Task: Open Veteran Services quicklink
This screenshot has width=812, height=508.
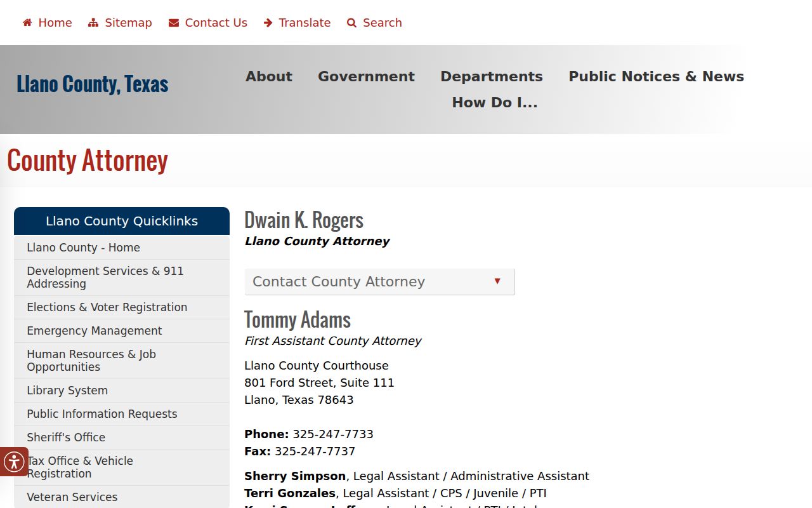Action: point(122,497)
